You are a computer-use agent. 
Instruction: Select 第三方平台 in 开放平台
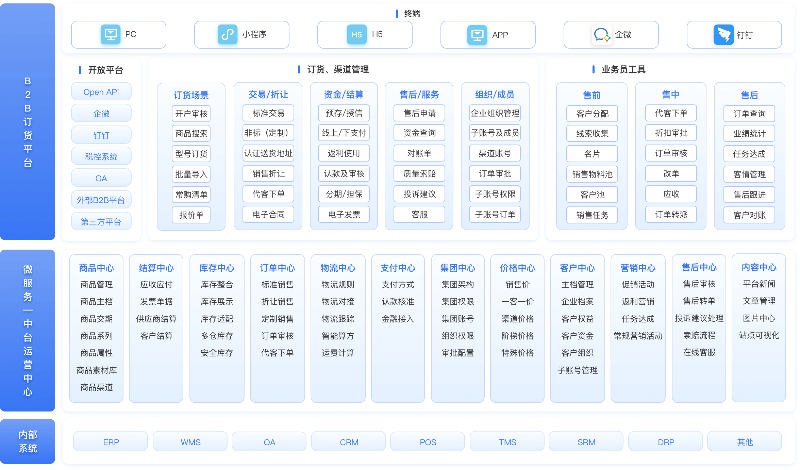tap(102, 222)
